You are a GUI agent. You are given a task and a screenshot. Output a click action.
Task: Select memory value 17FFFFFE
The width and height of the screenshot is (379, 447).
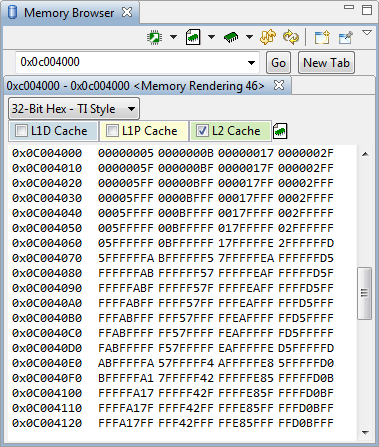pos(246,243)
